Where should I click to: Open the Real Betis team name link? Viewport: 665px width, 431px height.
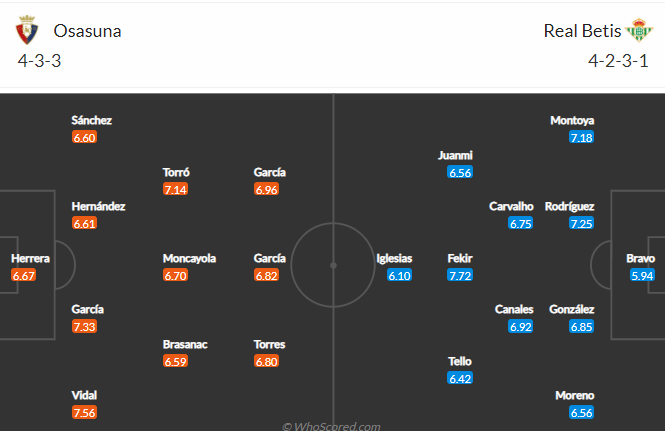tap(582, 31)
